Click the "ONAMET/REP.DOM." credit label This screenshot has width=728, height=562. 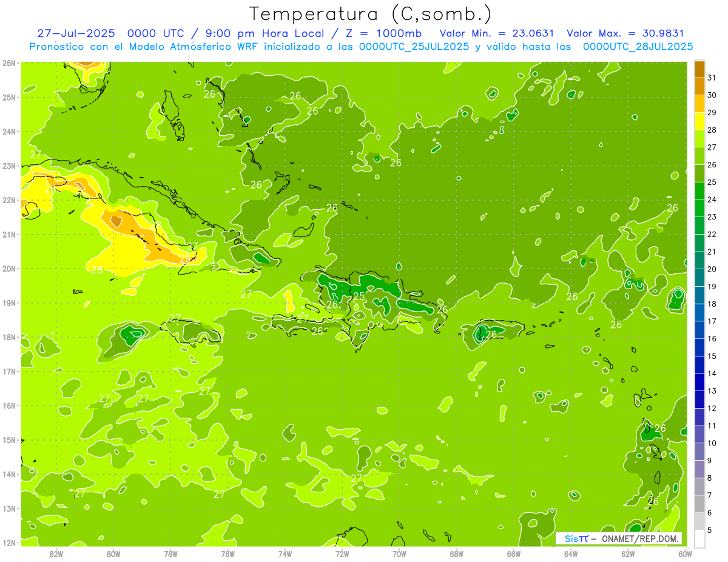coord(640,538)
